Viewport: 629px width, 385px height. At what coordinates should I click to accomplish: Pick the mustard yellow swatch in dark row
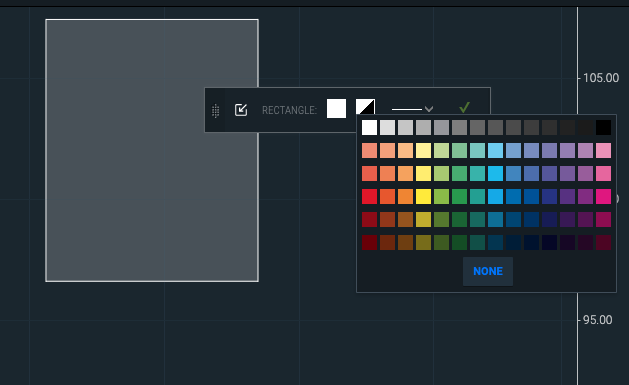(x=423, y=220)
